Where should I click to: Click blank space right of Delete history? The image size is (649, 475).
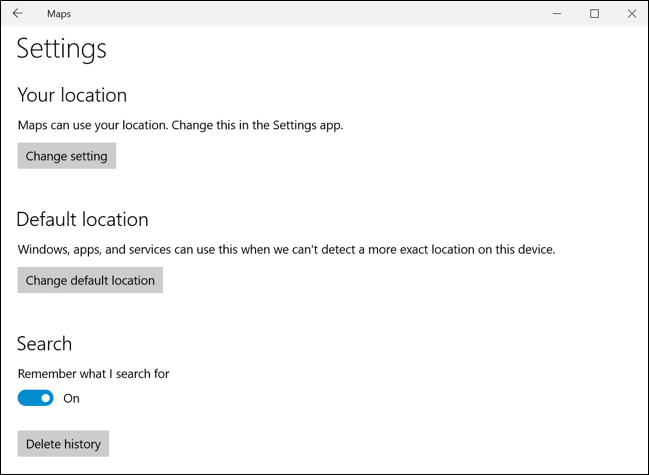point(350,444)
